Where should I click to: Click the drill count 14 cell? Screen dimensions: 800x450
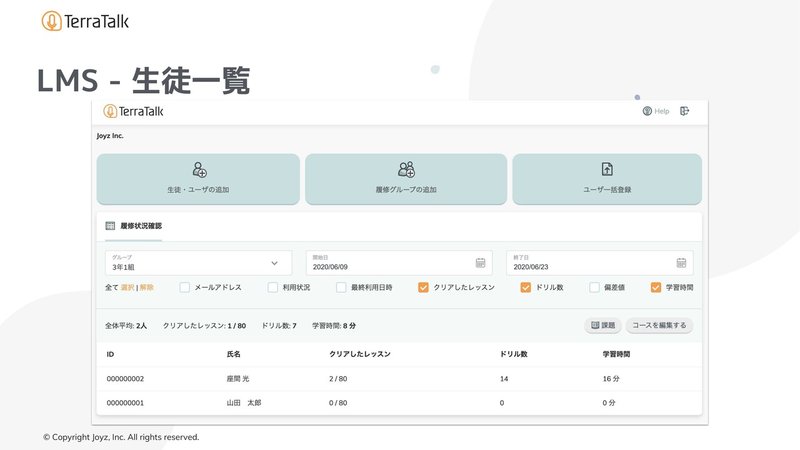tap(504, 379)
